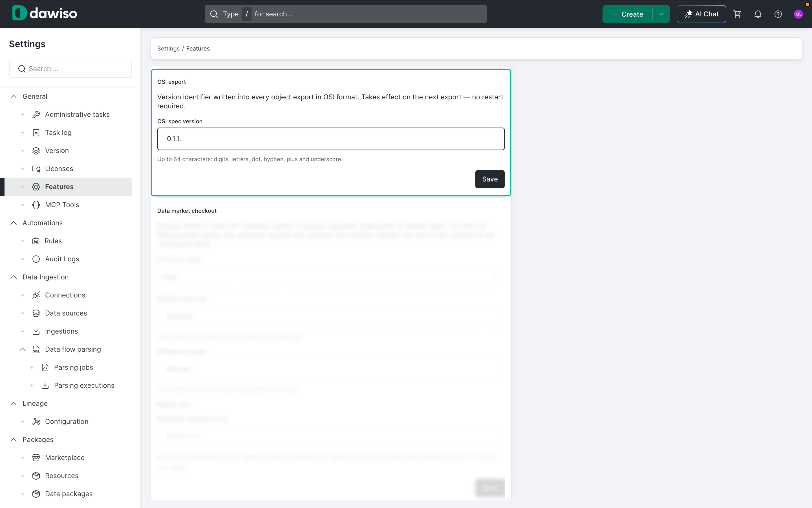
Task: Click the Version layers icon
Action: click(36, 151)
